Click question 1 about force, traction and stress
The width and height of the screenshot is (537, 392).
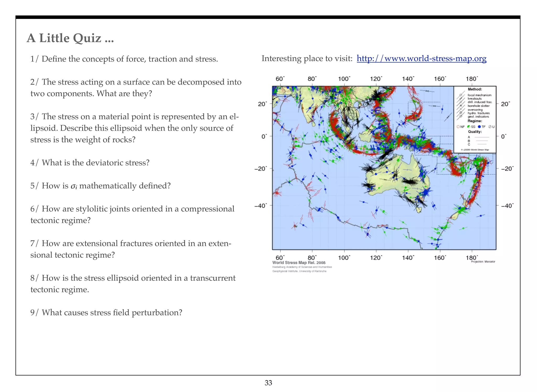[124, 59]
